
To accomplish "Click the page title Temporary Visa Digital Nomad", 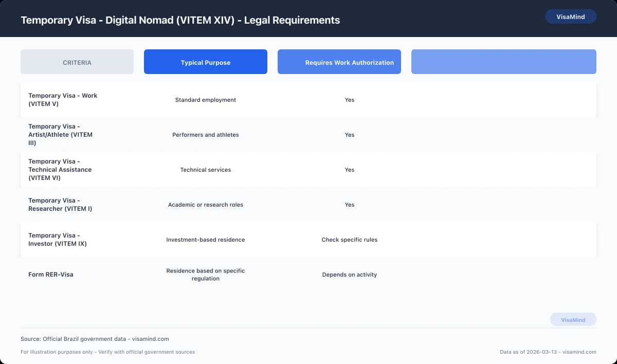I will coord(180,20).
